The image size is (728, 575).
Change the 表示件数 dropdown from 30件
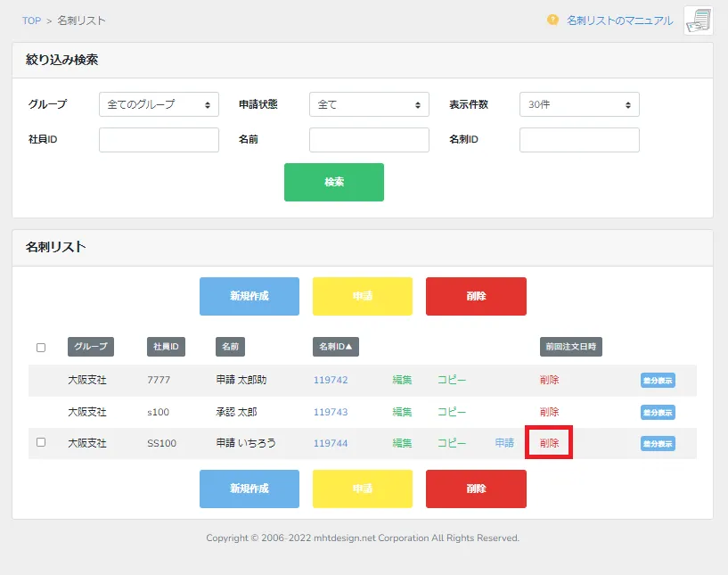pos(579,103)
